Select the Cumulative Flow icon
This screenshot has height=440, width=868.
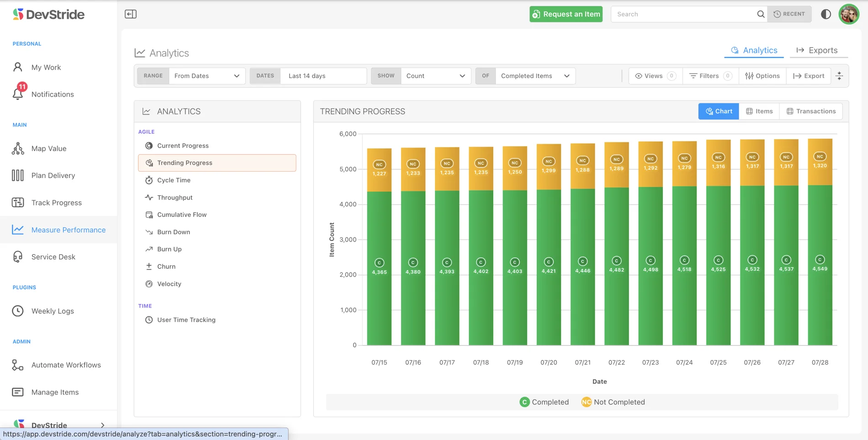pyautogui.click(x=149, y=215)
